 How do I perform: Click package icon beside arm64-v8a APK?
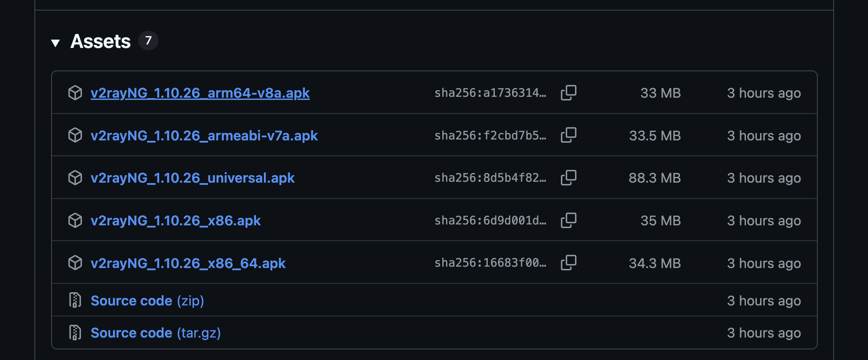tap(75, 93)
